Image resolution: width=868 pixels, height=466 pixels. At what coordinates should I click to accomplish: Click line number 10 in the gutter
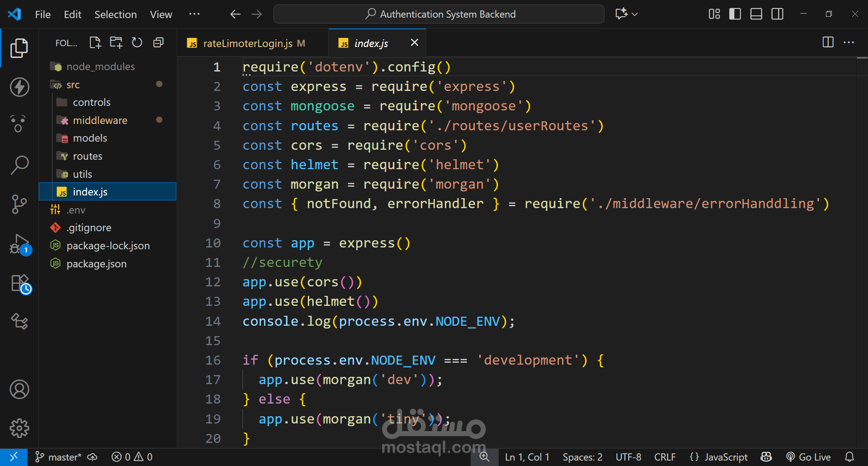[x=213, y=243]
